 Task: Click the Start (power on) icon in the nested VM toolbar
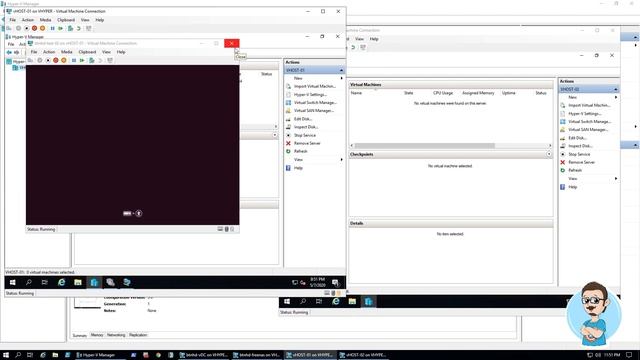[x=40, y=60]
